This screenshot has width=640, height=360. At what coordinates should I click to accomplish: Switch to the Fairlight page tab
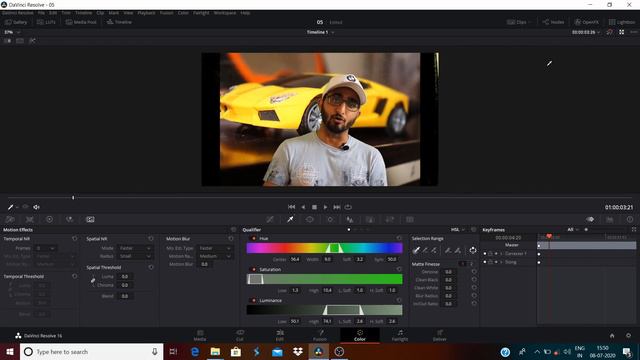click(400, 336)
